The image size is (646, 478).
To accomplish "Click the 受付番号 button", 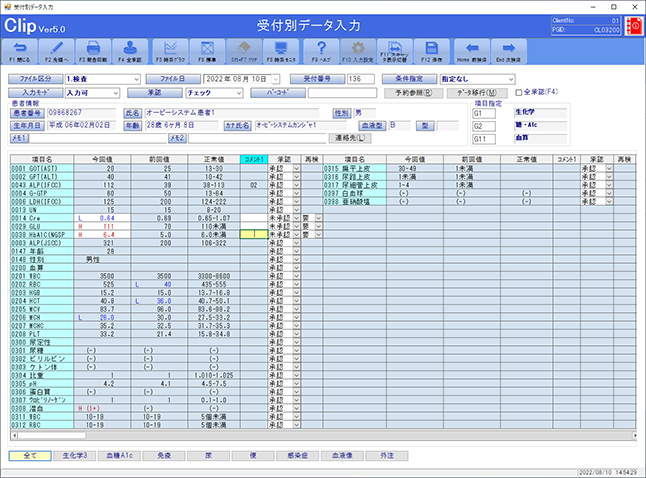I will [x=317, y=79].
